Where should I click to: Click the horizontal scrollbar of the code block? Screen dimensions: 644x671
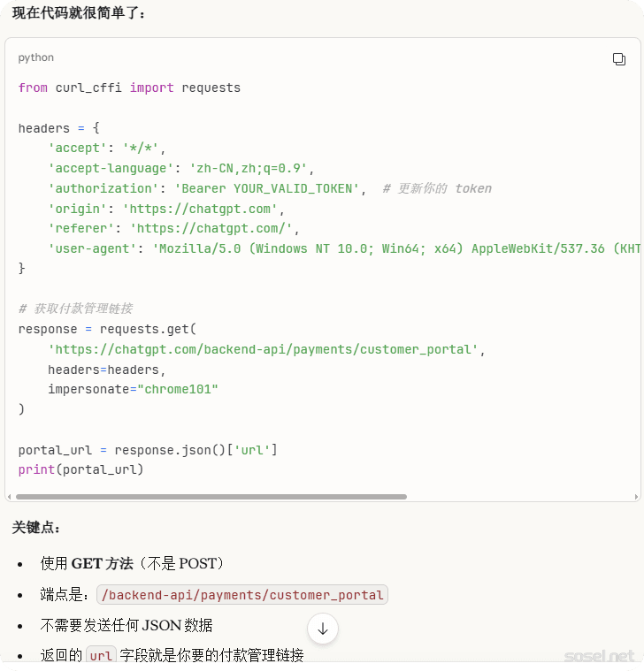(x=212, y=497)
